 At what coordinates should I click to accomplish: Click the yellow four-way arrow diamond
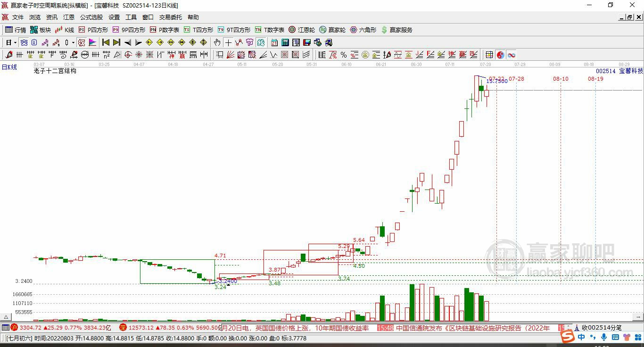[x=204, y=42]
